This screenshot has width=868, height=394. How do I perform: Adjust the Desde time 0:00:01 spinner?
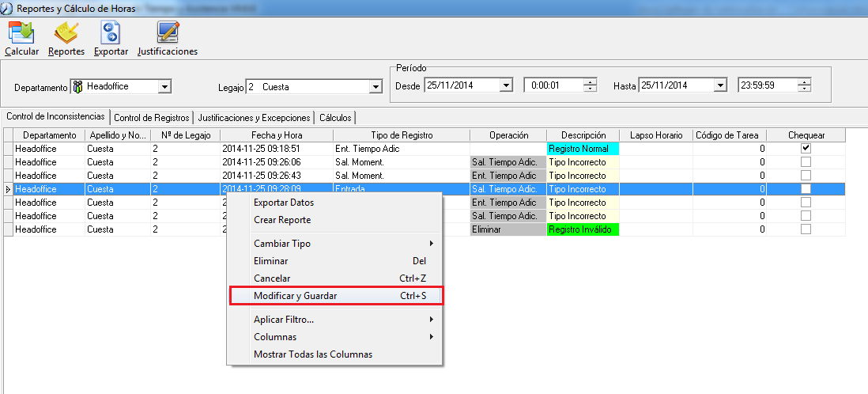[x=591, y=85]
